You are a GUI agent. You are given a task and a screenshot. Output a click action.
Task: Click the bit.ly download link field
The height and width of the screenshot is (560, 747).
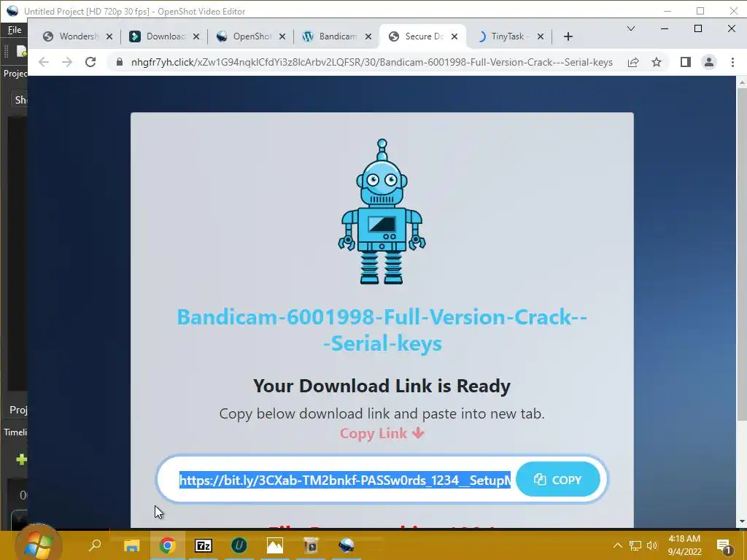click(345, 480)
